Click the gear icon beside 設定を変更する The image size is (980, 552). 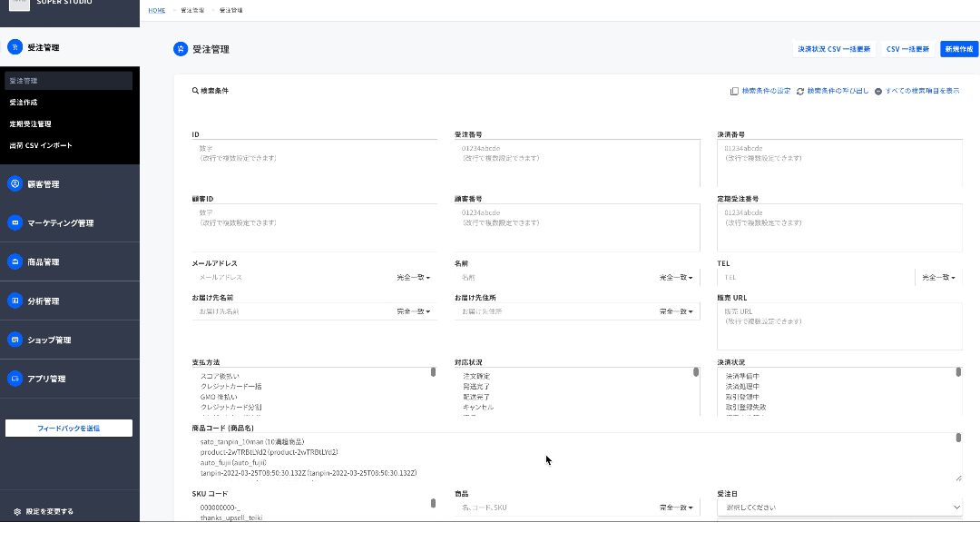(x=17, y=511)
